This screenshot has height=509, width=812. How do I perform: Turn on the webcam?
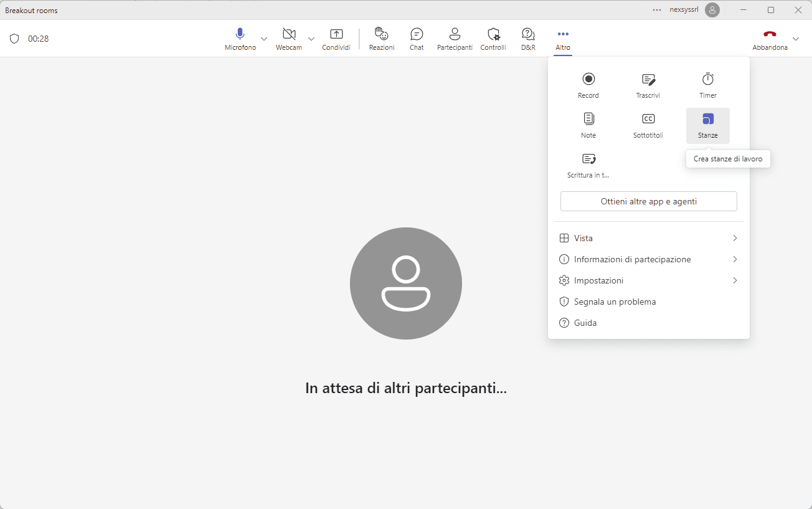[289, 39]
